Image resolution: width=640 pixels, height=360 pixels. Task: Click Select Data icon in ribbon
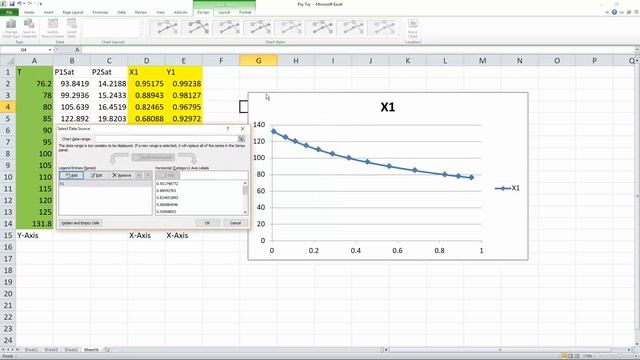[x=72, y=29]
